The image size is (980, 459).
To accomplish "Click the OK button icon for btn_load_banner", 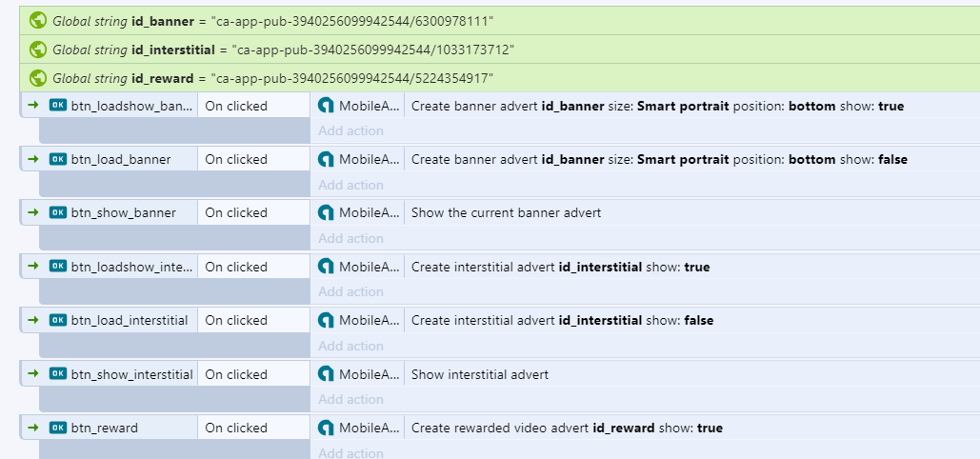I will click(x=57, y=159).
